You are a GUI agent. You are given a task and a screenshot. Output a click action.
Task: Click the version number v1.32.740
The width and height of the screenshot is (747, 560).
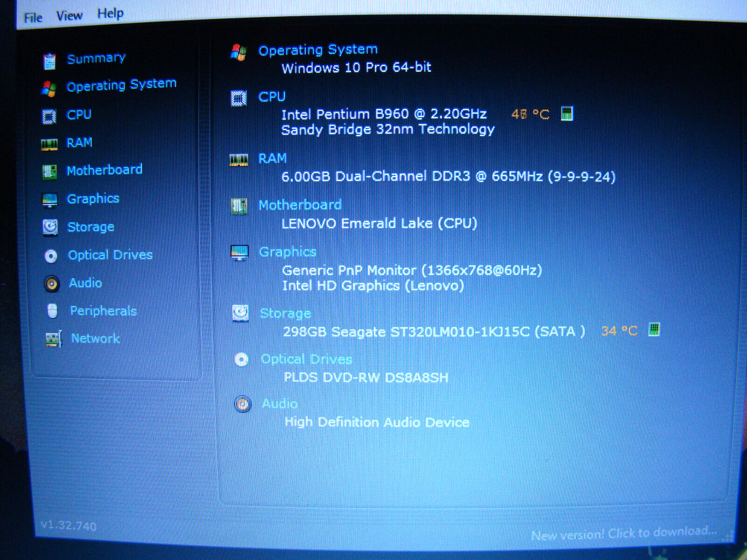pos(69,525)
